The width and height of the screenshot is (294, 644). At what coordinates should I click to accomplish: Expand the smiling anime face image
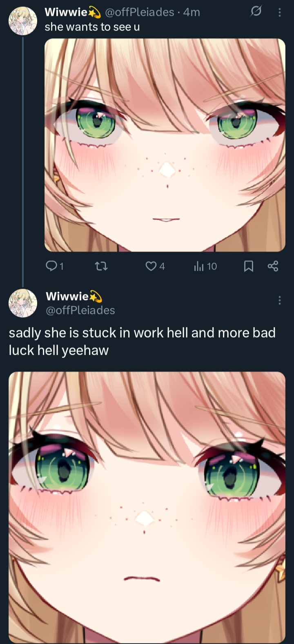pos(165,145)
